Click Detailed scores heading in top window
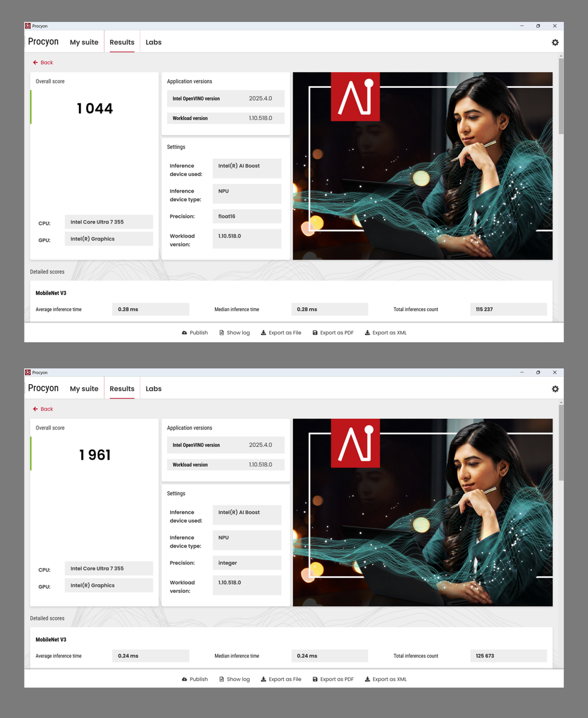The height and width of the screenshot is (718, 588). click(47, 272)
